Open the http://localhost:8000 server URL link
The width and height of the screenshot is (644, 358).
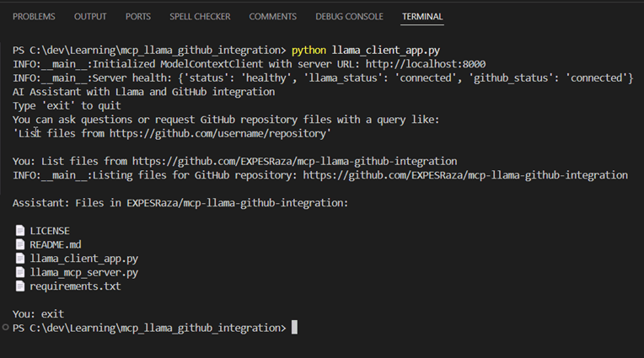[x=426, y=65]
